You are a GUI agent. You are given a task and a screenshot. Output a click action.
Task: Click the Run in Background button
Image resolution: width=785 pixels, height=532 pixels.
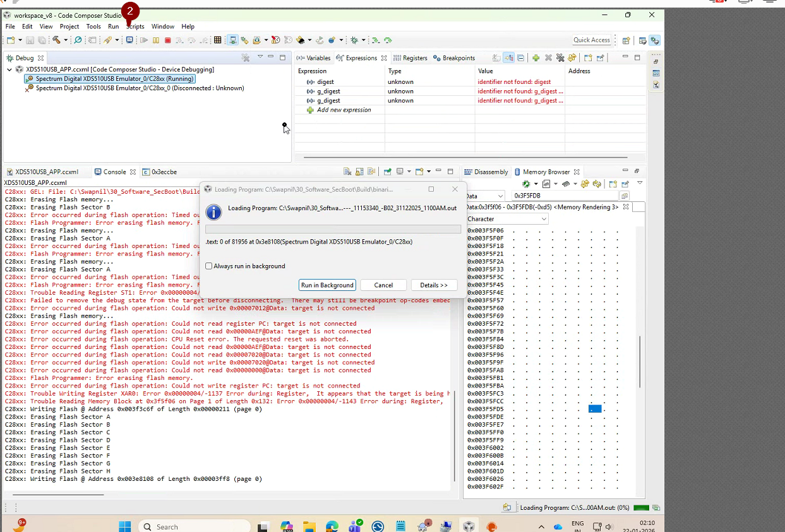tap(327, 285)
